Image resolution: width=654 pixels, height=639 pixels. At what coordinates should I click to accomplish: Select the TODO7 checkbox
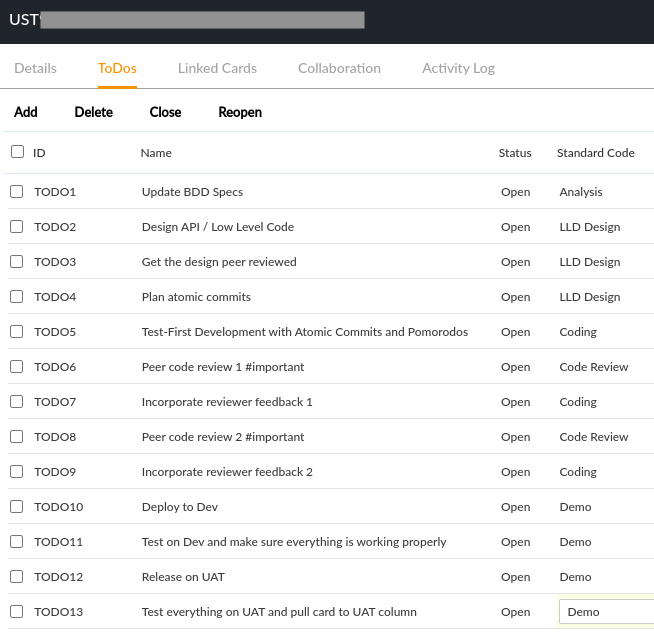click(x=17, y=402)
